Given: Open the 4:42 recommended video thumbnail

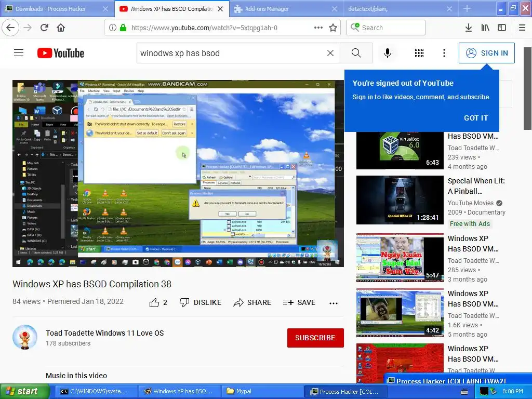Looking at the screenshot, I should click(400, 312).
